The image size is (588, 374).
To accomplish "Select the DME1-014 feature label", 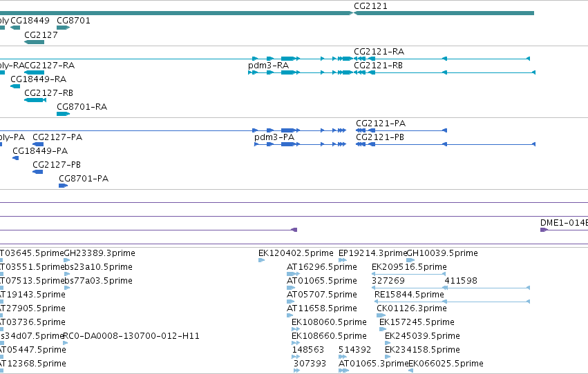I will coord(564,223).
